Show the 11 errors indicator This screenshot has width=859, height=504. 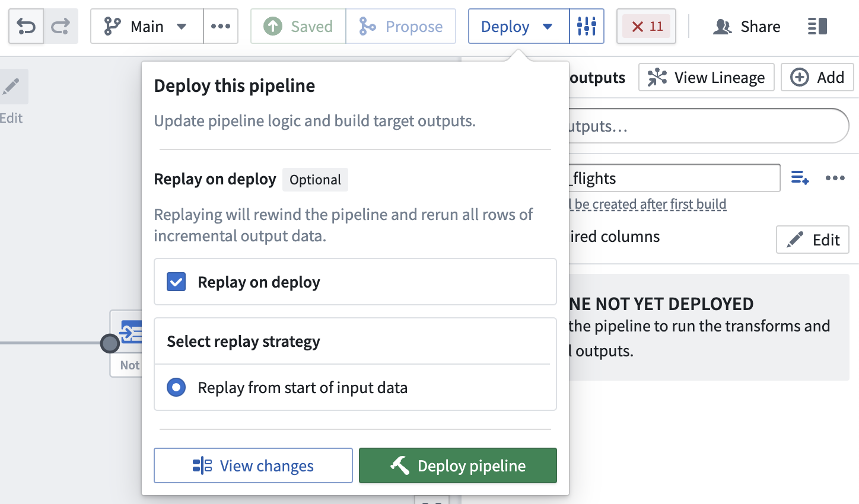[x=646, y=26]
